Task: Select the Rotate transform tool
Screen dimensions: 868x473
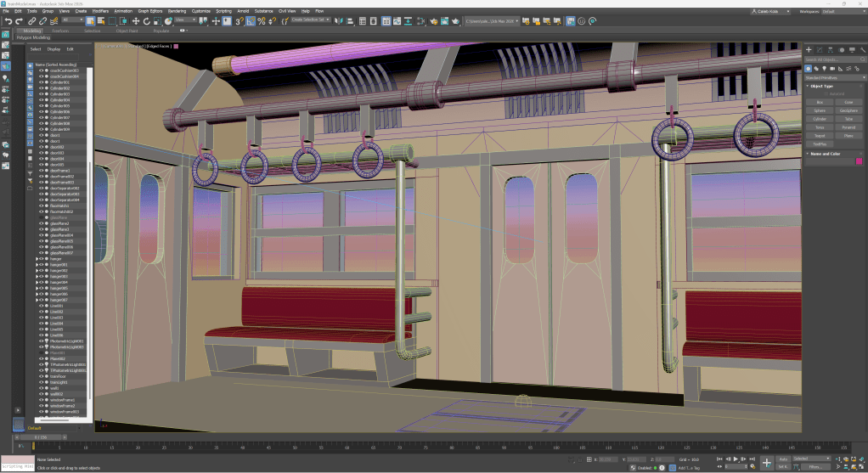Action: (146, 20)
